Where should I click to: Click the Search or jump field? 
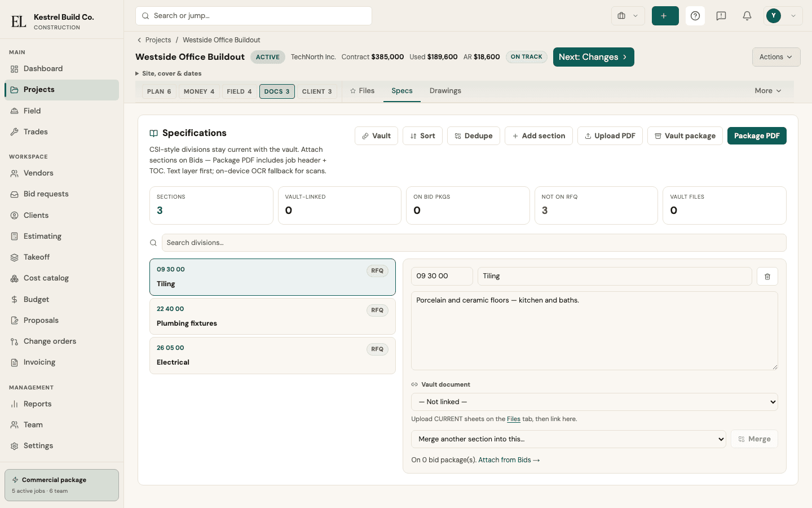(254, 16)
